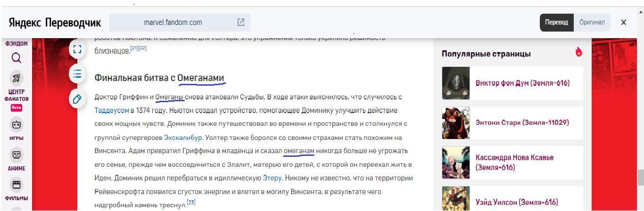The height and width of the screenshot is (211, 644).
Task: Open the Таддеусом link
Action: [x=112, y=111]
